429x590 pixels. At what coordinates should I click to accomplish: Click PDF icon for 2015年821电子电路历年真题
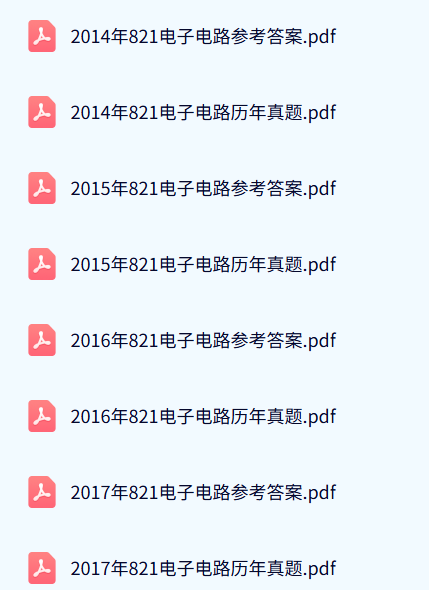click(x=42, y=264)
